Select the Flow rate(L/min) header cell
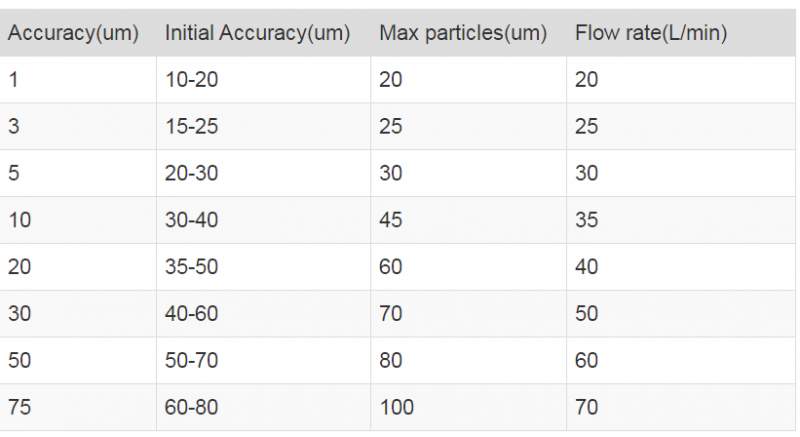Viewport: 800px width, 437px height. pos(651,34)
